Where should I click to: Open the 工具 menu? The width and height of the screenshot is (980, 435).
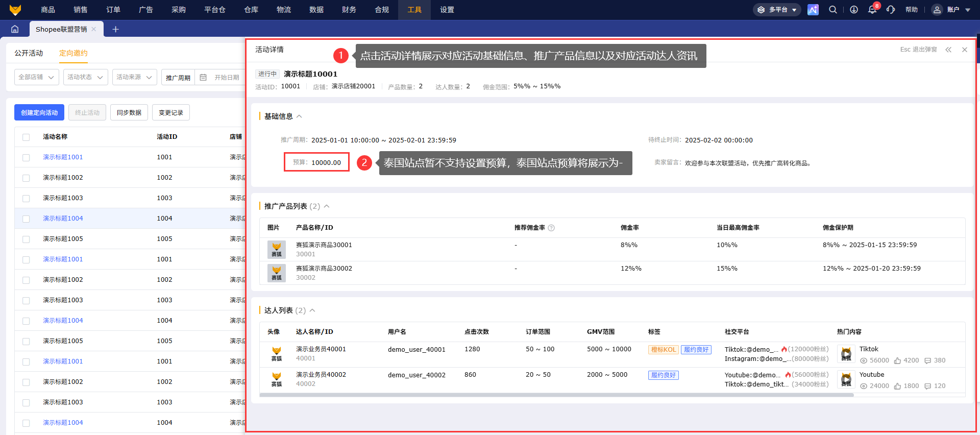click(414, 10)
